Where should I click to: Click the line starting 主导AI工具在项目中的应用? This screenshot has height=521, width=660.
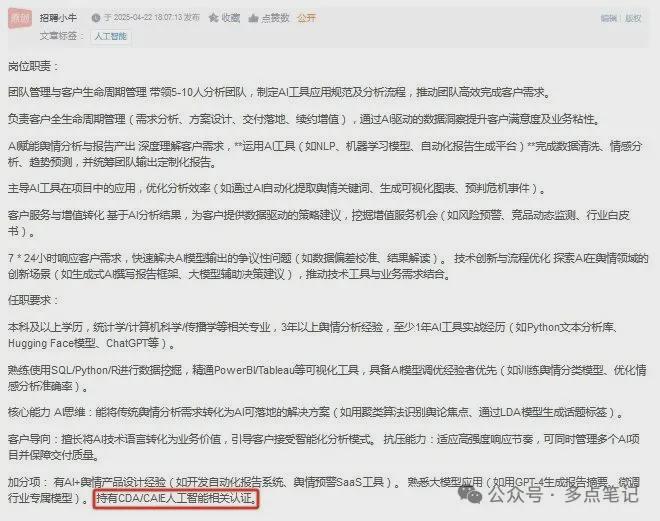click(x=277, y=188)
